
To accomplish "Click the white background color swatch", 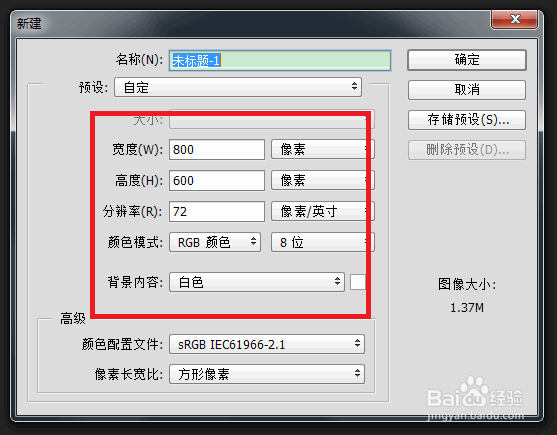I will [x=358, y=282].
